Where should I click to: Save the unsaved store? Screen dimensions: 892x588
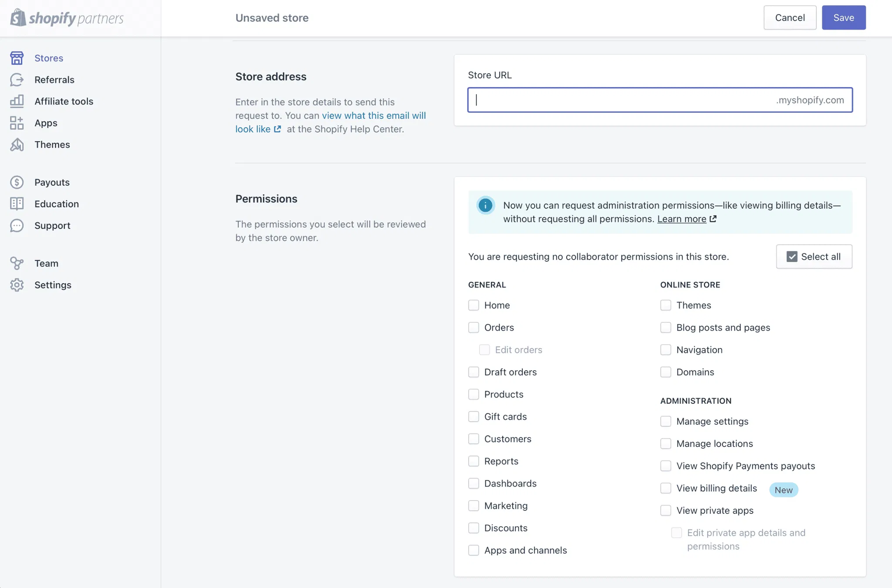click(844, 17)
